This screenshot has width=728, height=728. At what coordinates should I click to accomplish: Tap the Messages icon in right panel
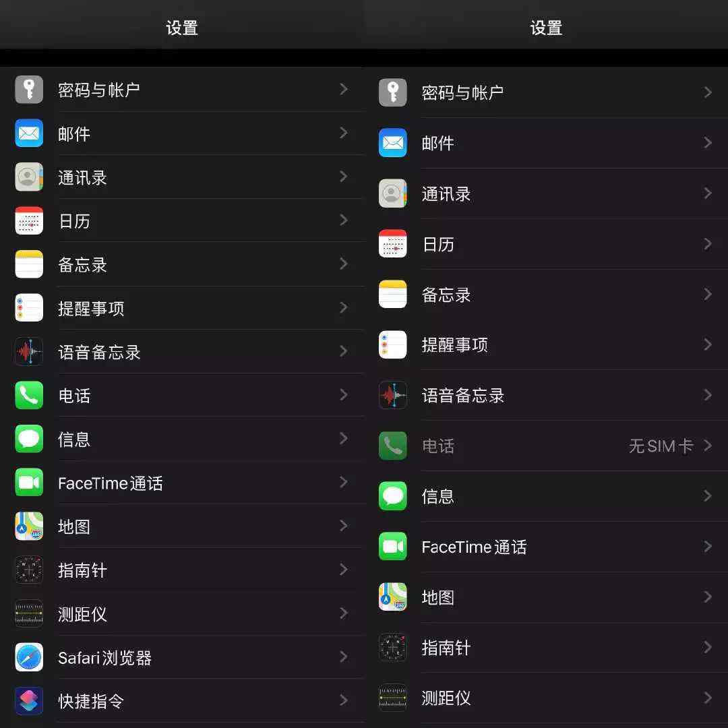(x=393, y=496)
